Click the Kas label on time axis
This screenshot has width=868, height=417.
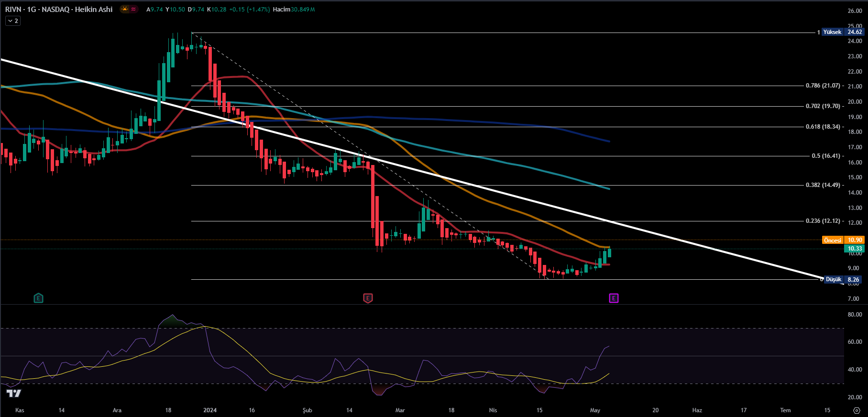(20, 410)
